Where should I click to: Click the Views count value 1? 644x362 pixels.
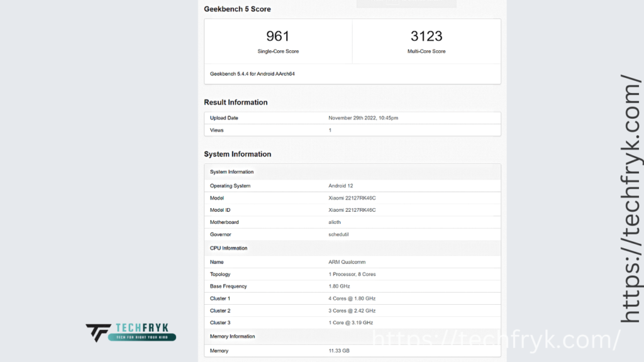[x=330, y=130]
